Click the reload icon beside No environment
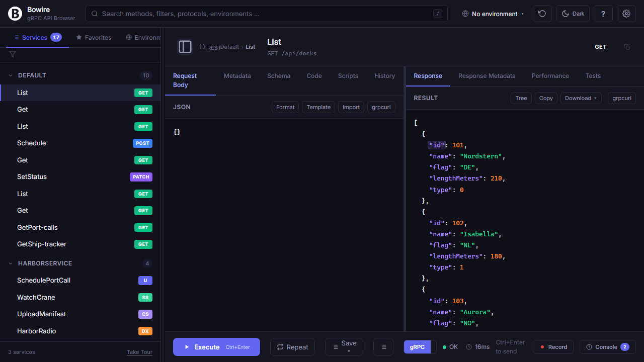 click(x=542, y=14)
